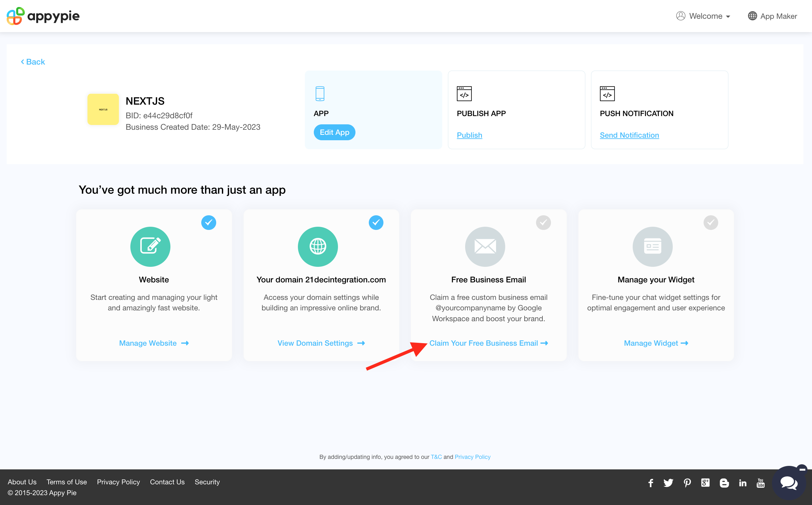The width and height of the screenshot is (812, 505).
Task: Click the Free Business Email card title
Action: [488, 280]
